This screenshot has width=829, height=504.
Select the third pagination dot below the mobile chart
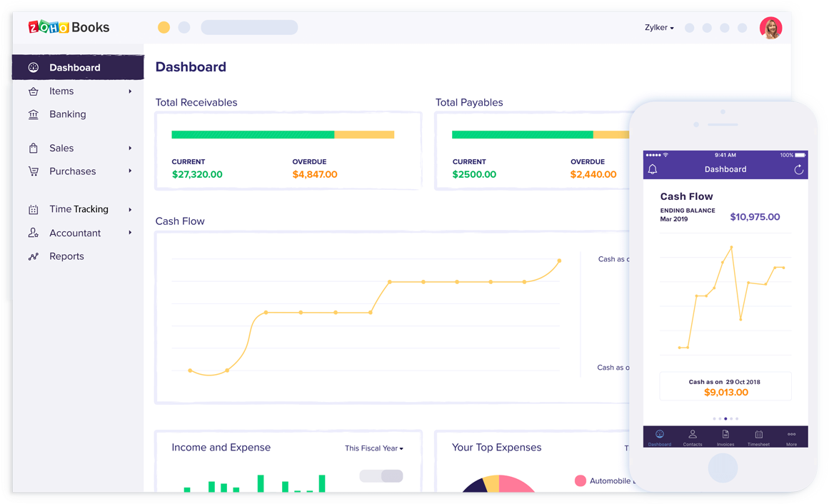coord(725,419)
